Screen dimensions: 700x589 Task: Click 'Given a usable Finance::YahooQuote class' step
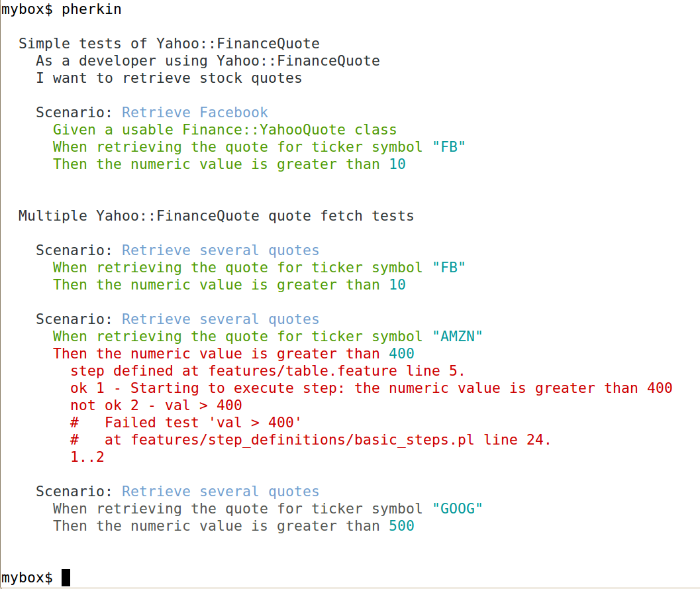(225, 130)
